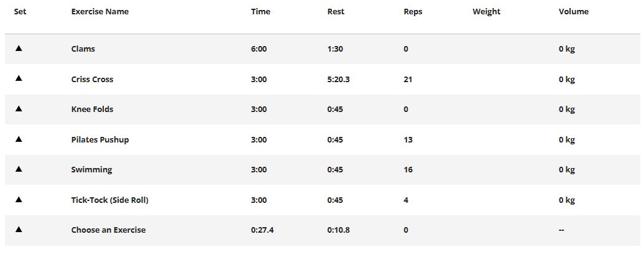Click the Pilates Pushup reps value 13

pyautogui.click(x=408, y=140)
